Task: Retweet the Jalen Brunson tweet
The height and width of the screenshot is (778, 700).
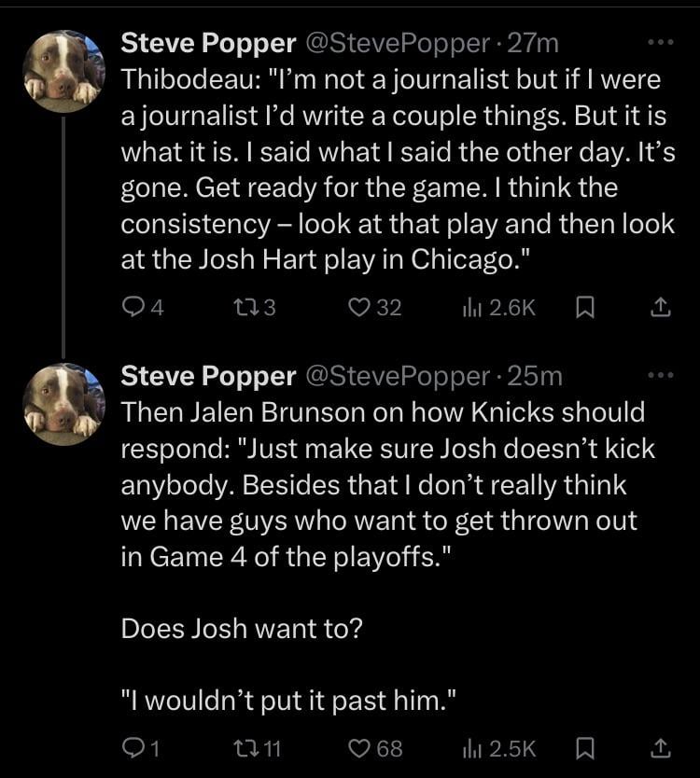Action: coord(242,747)
